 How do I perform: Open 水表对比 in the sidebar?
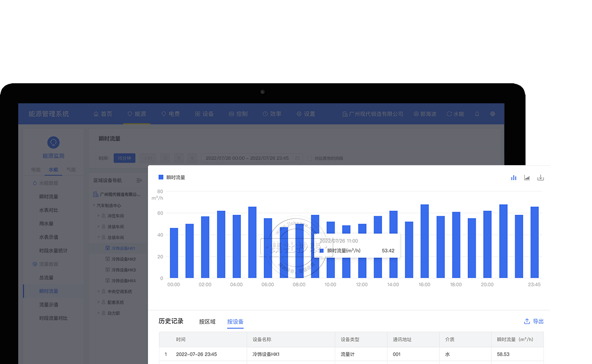click(49, 210)
